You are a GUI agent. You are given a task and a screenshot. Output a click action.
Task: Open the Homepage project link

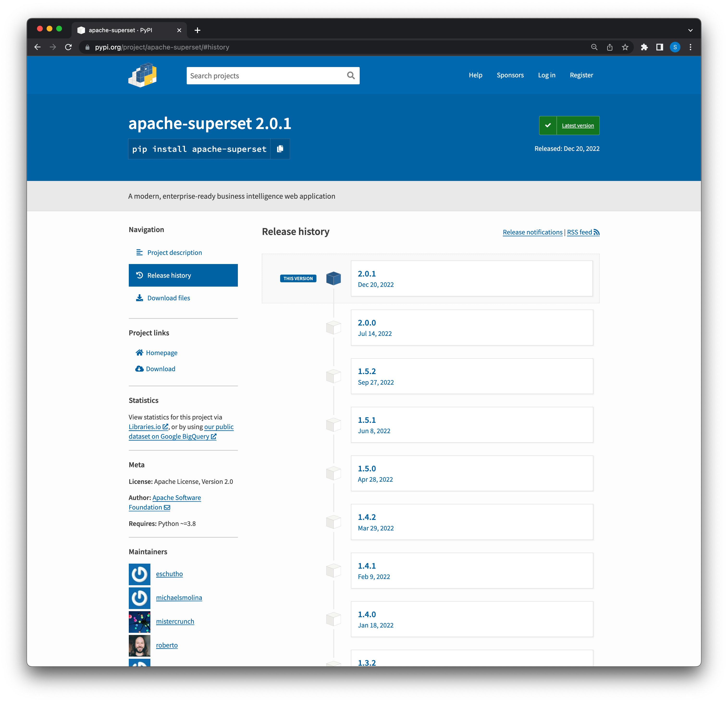pyautogui.click(x=161, y=353)
